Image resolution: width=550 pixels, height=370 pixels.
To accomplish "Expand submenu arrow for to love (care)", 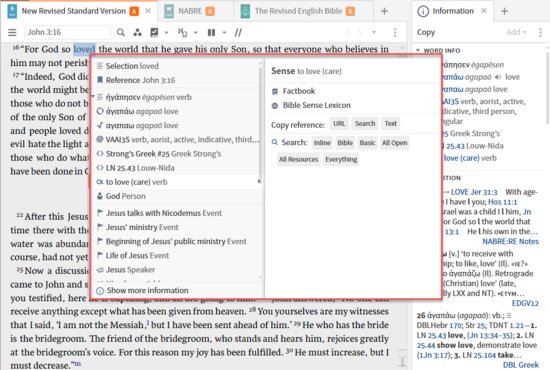I will pyautogui.click(x=259, y=181).
